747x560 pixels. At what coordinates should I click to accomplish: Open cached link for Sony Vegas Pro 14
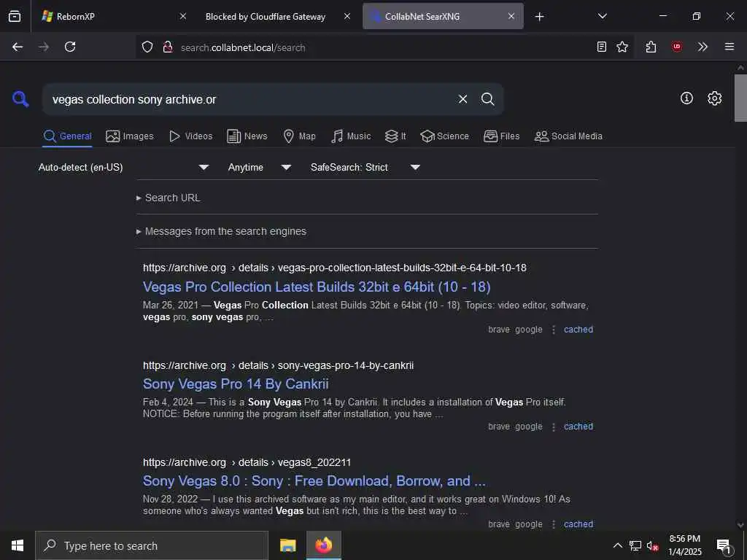pyautogui.click(x=578, y=427)
